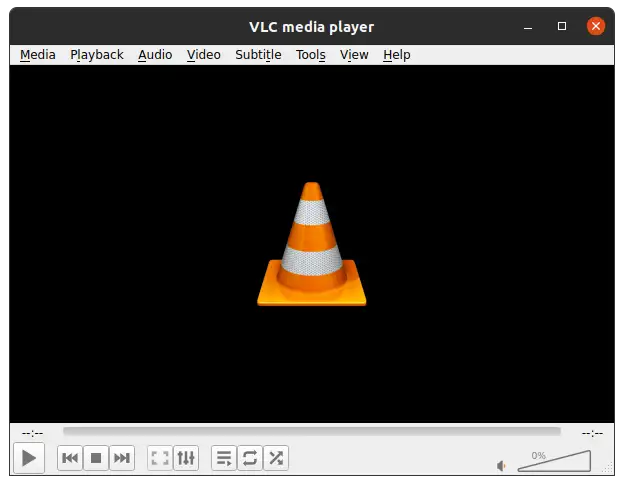Adjust the volume slider triangle
The image size is (624, 485).
554,462
